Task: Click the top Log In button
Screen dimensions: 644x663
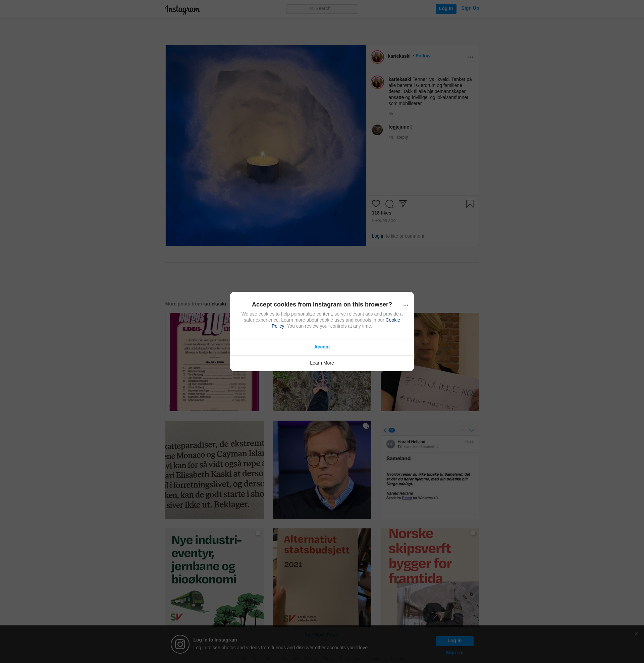Action: [x=445, y=9]
